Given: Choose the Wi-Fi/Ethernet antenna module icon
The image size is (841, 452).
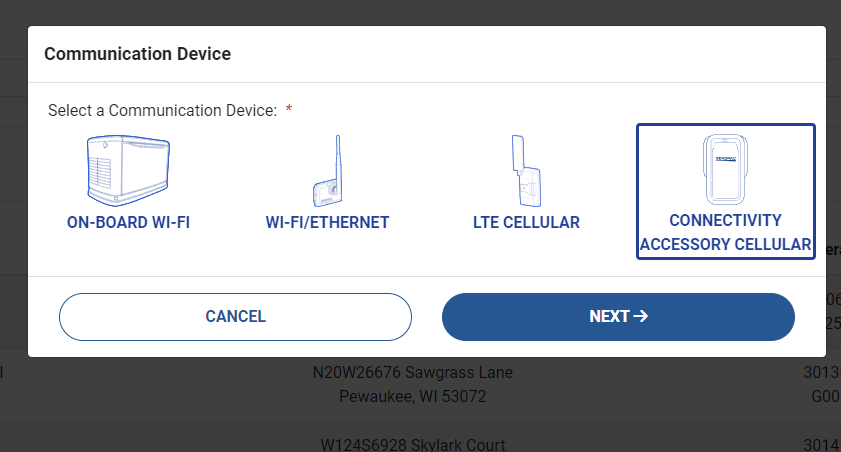Looking at the screenshot, I should 328,171.
